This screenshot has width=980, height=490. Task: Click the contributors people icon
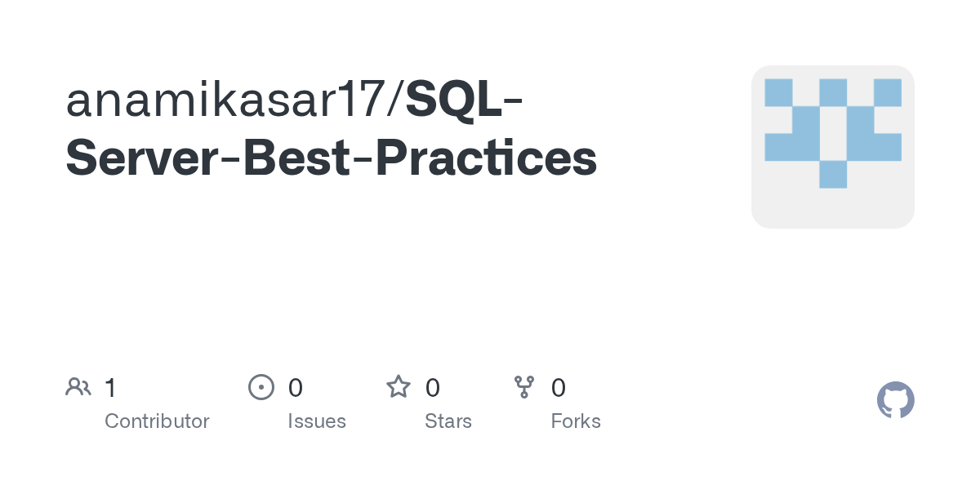tap(78, 387)
